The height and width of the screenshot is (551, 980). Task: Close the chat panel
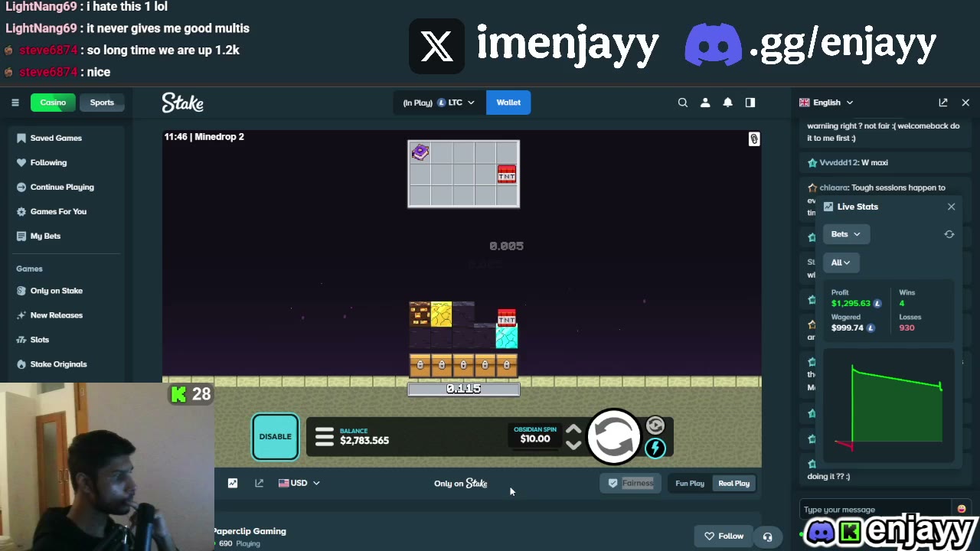point(965,103)
